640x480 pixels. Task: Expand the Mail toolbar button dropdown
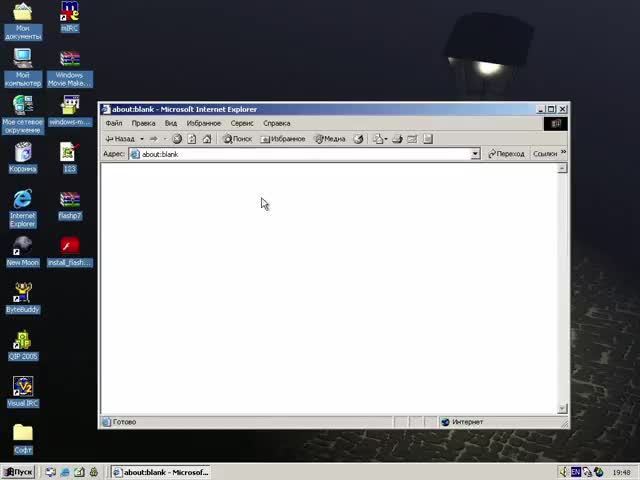coord(386,139)
